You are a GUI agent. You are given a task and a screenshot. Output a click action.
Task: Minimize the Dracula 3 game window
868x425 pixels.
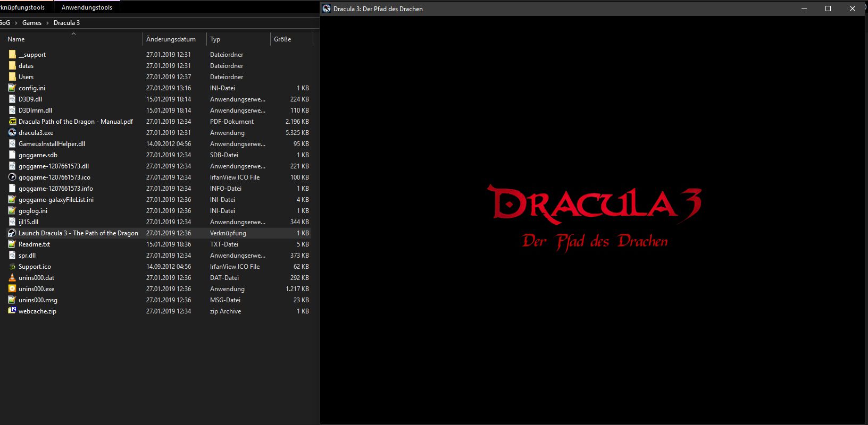(x=804, y=8)
